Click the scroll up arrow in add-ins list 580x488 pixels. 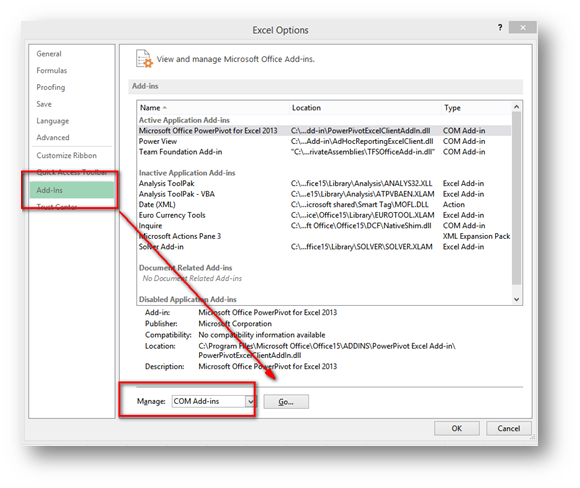[x=516, y=107]
